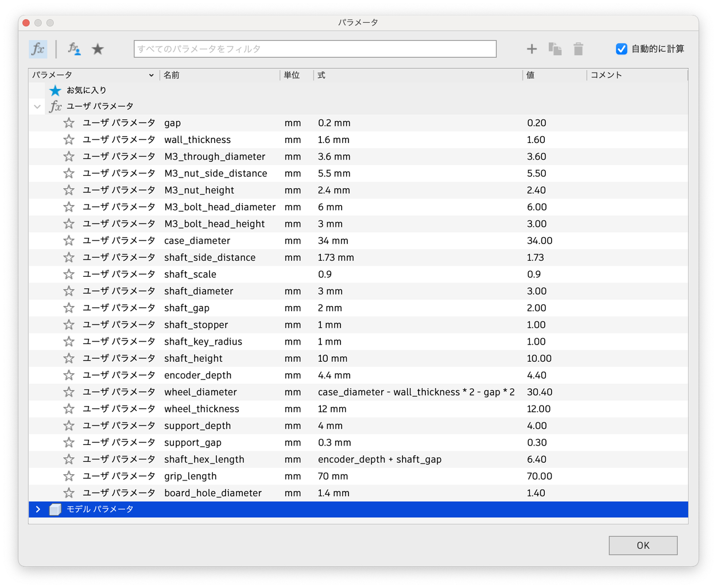The height and width of the screenshot is (588, 717).
Task: Click the blue star お気に入り icon
Action: tap(55, 90)
